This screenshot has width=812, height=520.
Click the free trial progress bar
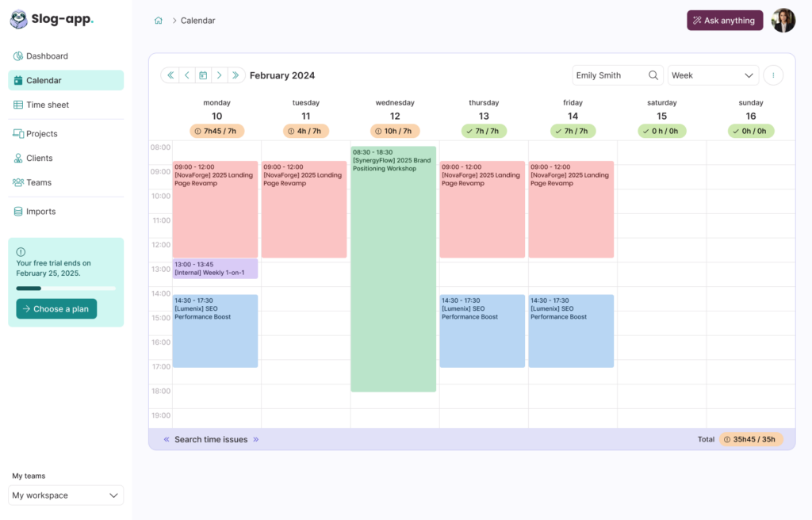pyautogui.click(x=66, y=289)
